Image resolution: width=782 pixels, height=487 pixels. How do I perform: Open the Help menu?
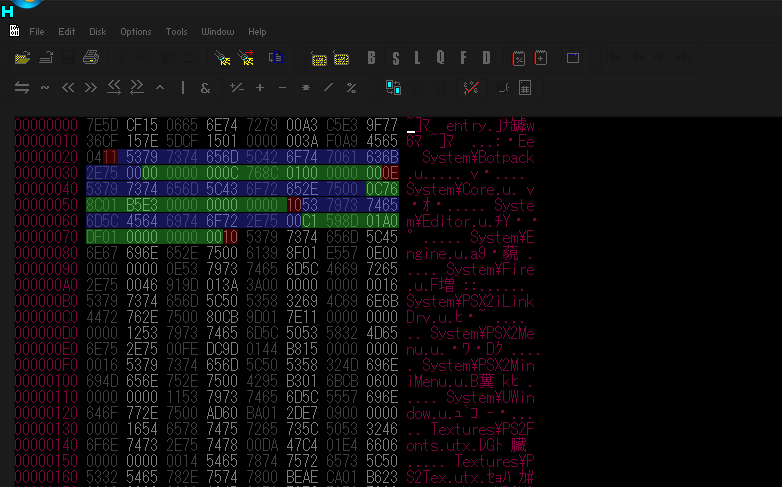(257, 32)
